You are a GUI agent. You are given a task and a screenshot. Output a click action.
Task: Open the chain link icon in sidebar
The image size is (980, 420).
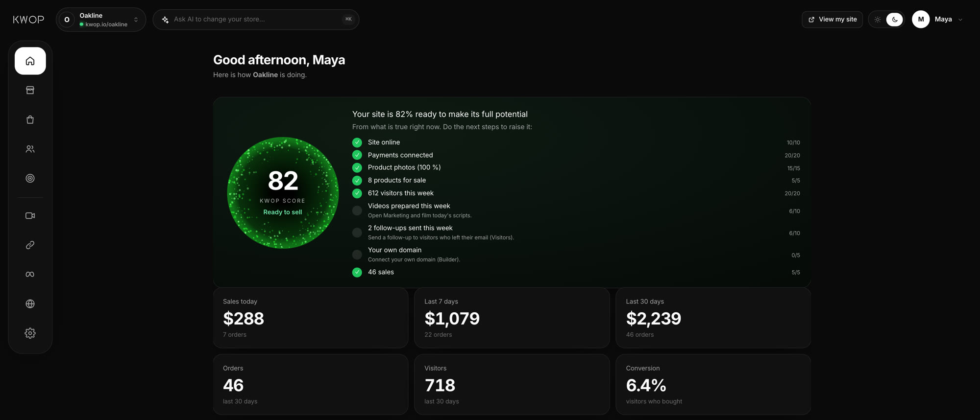tap(30, 245)
